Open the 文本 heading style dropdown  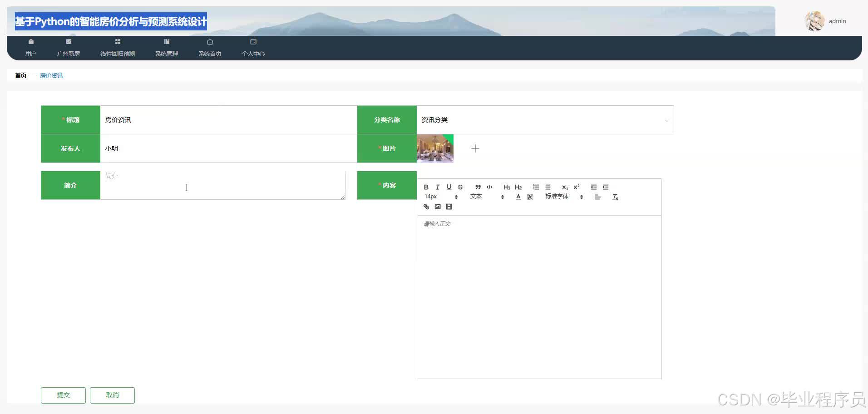(x=487, y=197)
